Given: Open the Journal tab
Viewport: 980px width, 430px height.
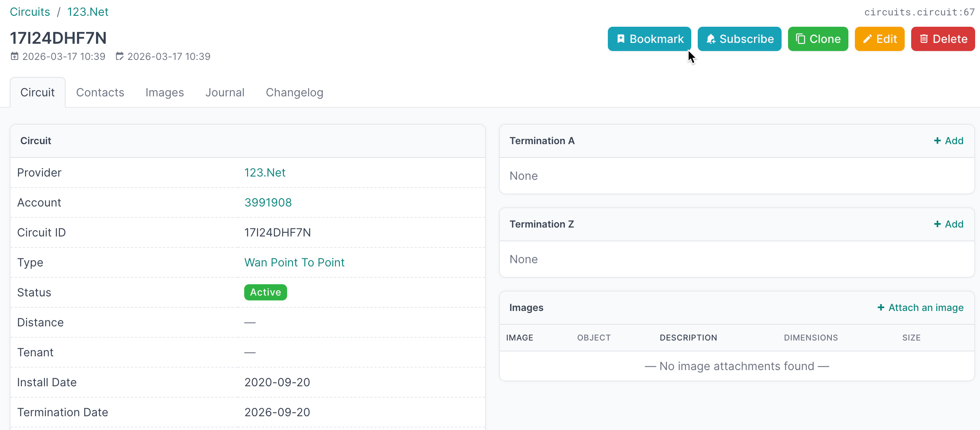Looking at the screenshot, I should coord(225,93).
